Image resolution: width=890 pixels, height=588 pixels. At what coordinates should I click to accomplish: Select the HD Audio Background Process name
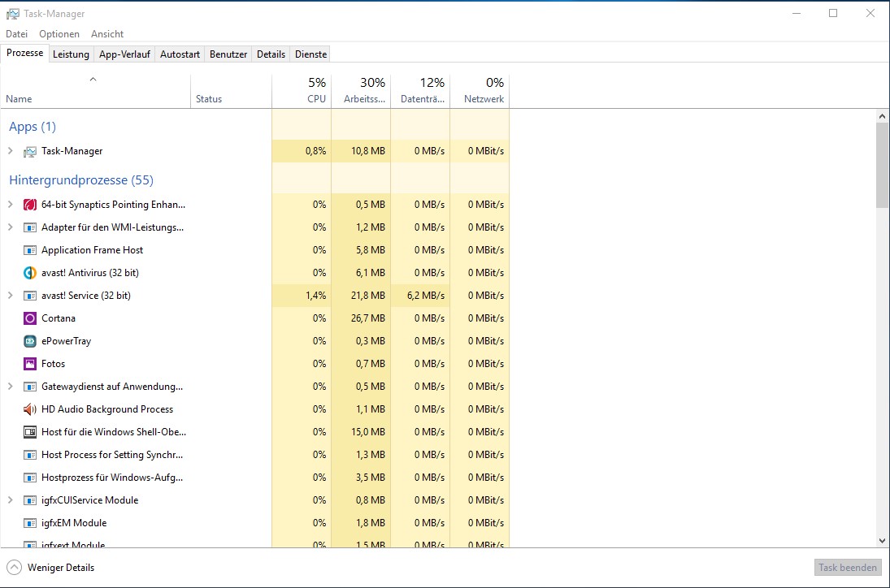click(x=107, y=409)
